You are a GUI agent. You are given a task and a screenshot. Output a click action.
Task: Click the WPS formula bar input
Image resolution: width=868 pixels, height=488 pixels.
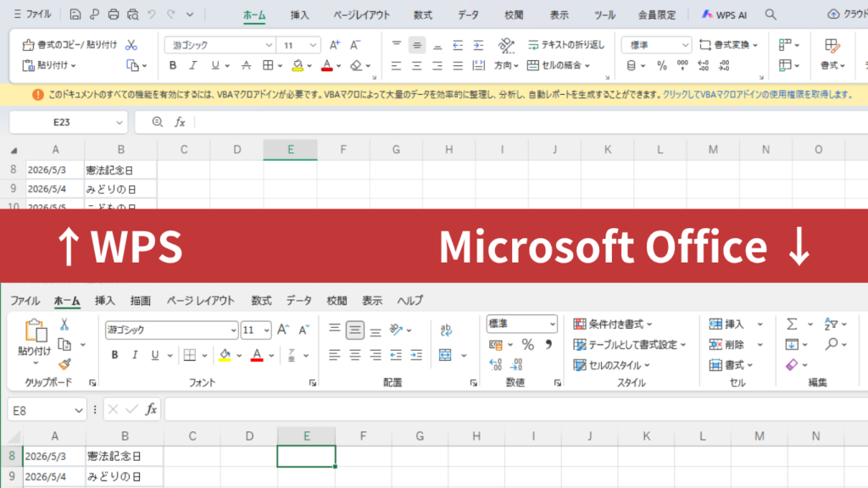point(531,122)
